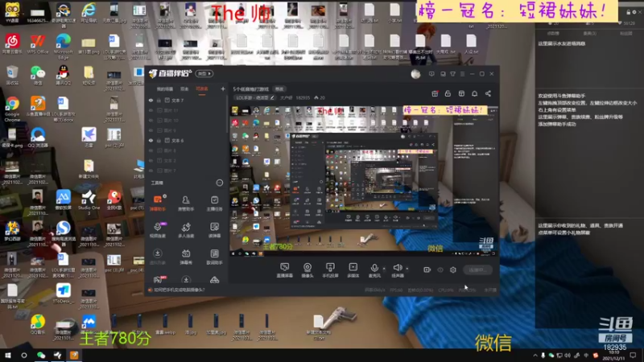Toggle visibility eye of 图片 11 layer
This screenshot has height=362, width=644.
(151, 110)
